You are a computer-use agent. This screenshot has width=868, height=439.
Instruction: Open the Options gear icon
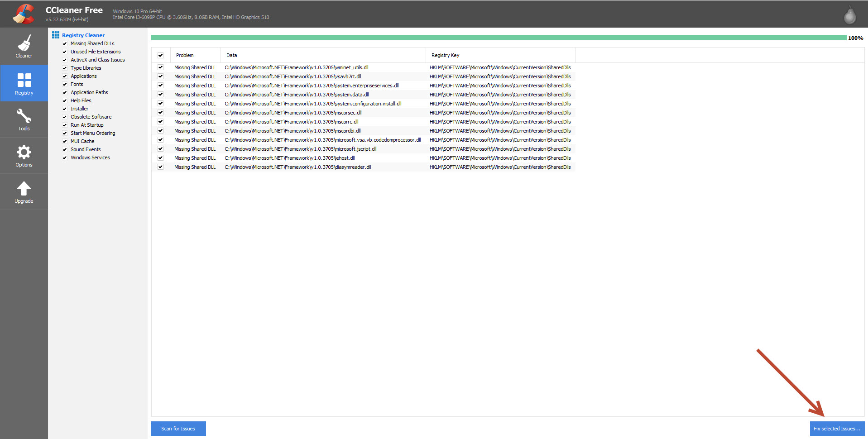click(24, 152)
